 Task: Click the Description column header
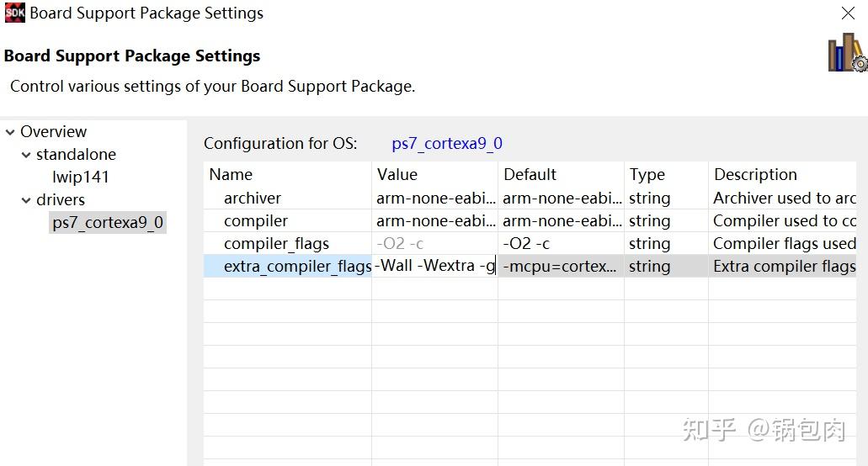[x=755, y=175]
